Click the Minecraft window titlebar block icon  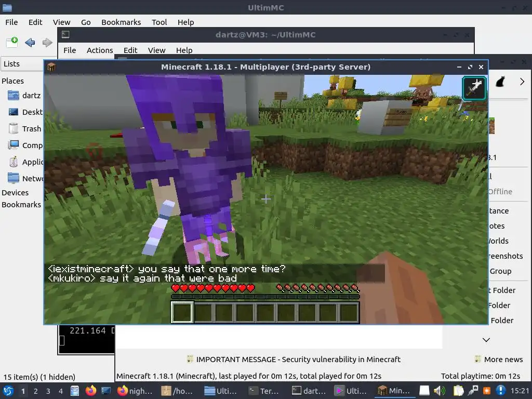point(51,67)
